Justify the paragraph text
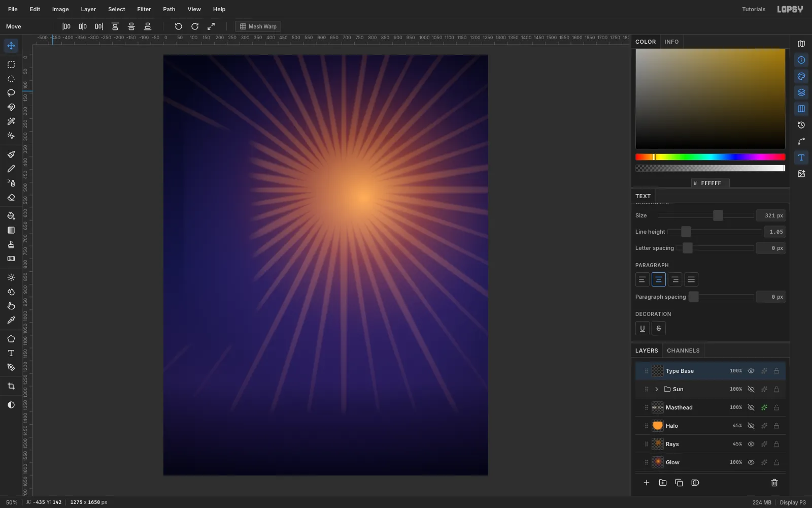The image size is (812, 508). pos(691,279)
